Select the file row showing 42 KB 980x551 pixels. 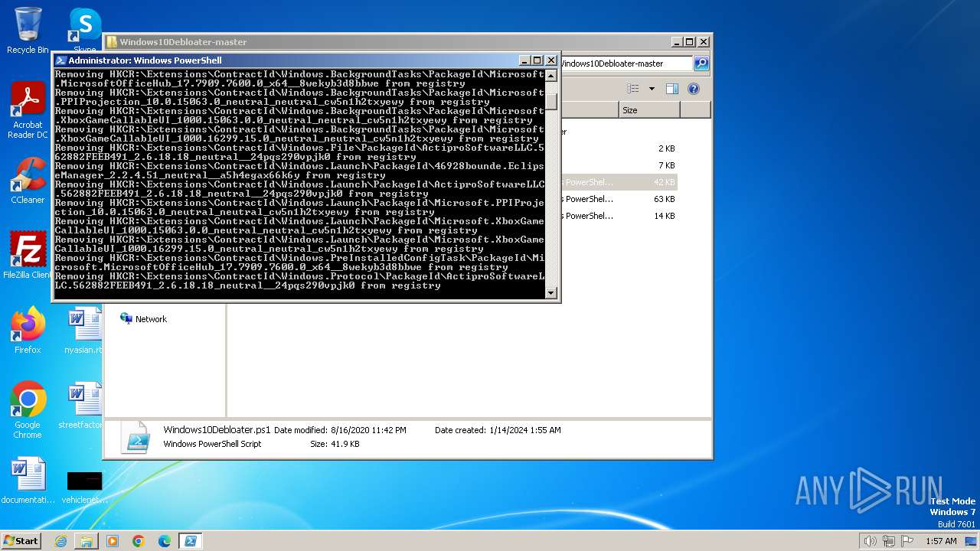pyautogui.click(x=619, y=182)
